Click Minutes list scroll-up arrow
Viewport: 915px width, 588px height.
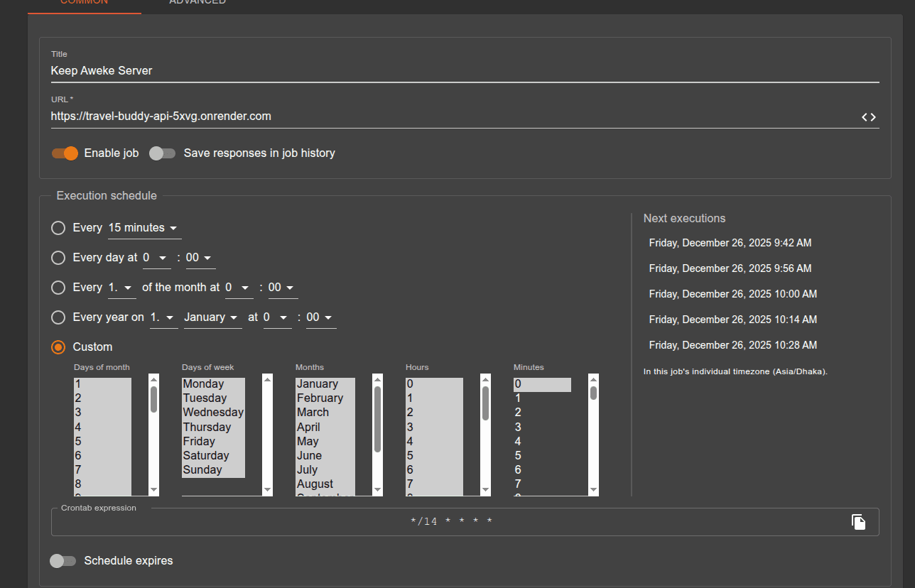593,380
